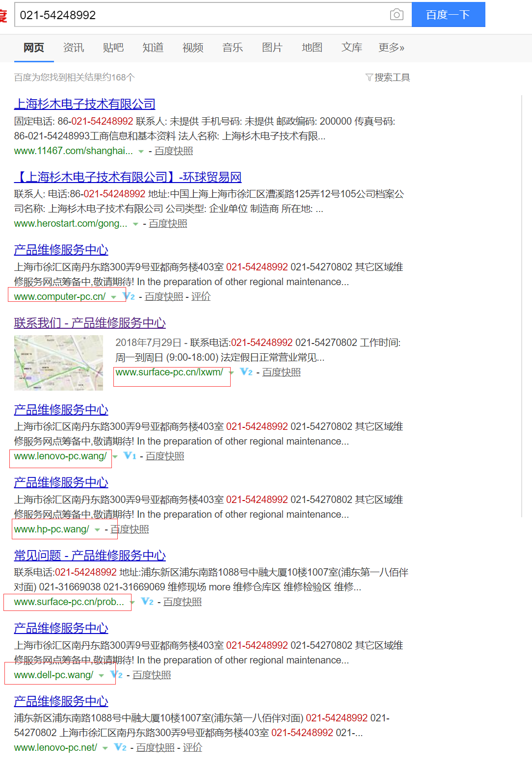Open the 地图 tab
The image size is (532, 767).
[x=312, y=48]
